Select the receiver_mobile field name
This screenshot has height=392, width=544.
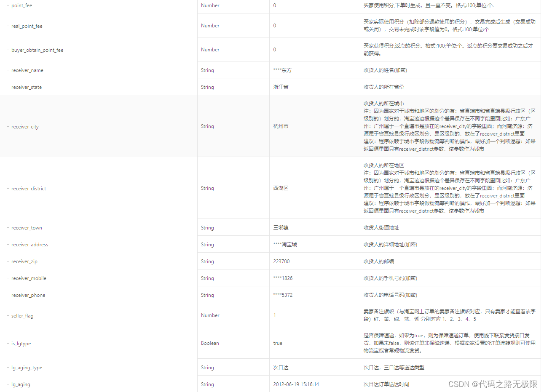29,278
